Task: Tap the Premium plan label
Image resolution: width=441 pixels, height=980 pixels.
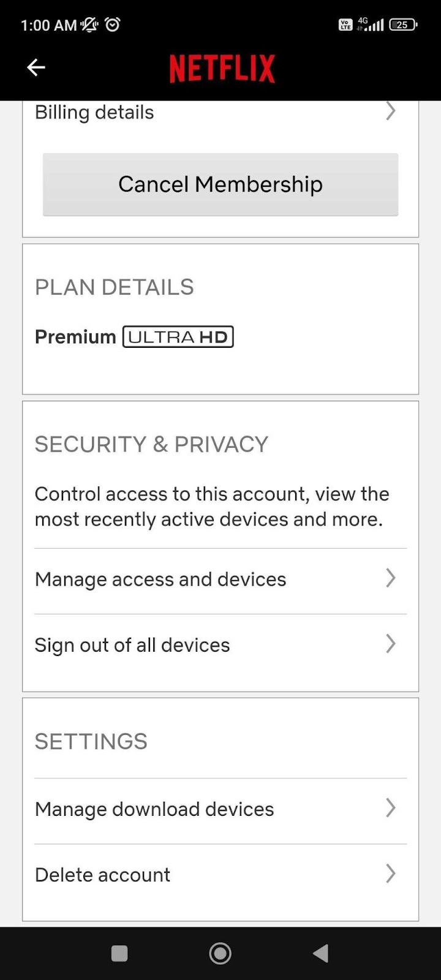Action: point(75,336)
